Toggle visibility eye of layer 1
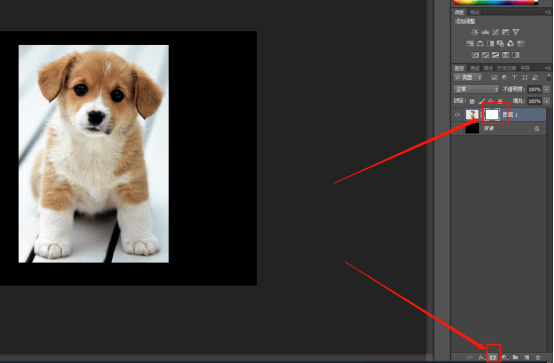The image size is (554, 363). point(458,115)
